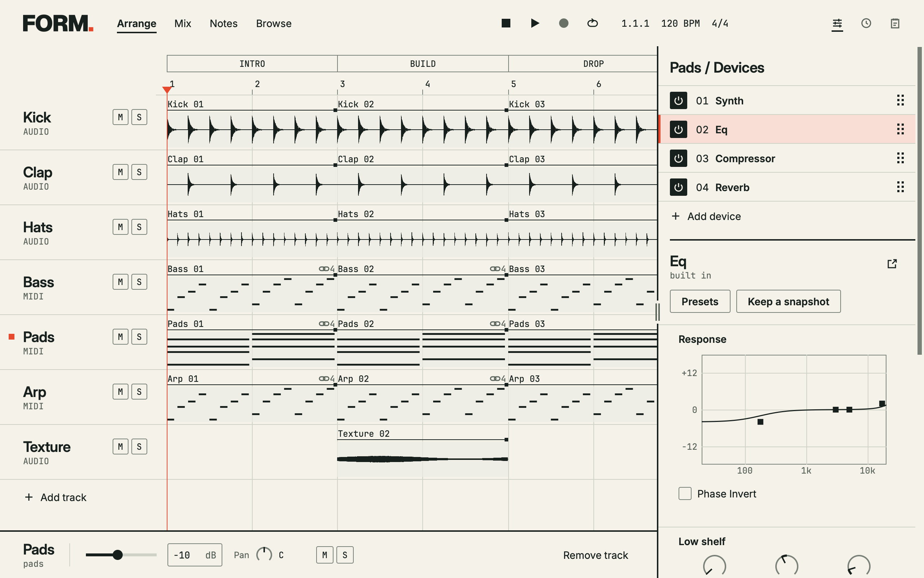Pop out the Eq device window
Screen dimensions: 924x578
[892, 264]
